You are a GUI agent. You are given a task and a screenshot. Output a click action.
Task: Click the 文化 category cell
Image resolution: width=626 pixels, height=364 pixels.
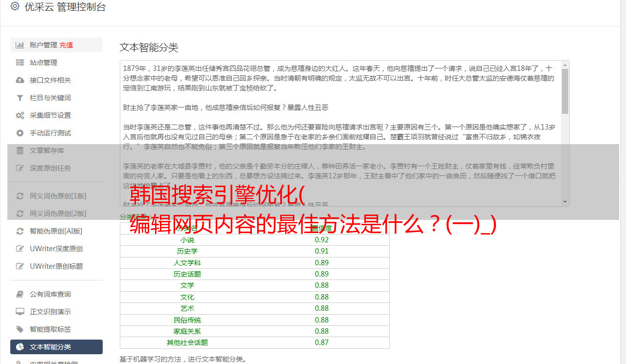tap(187, 297)
